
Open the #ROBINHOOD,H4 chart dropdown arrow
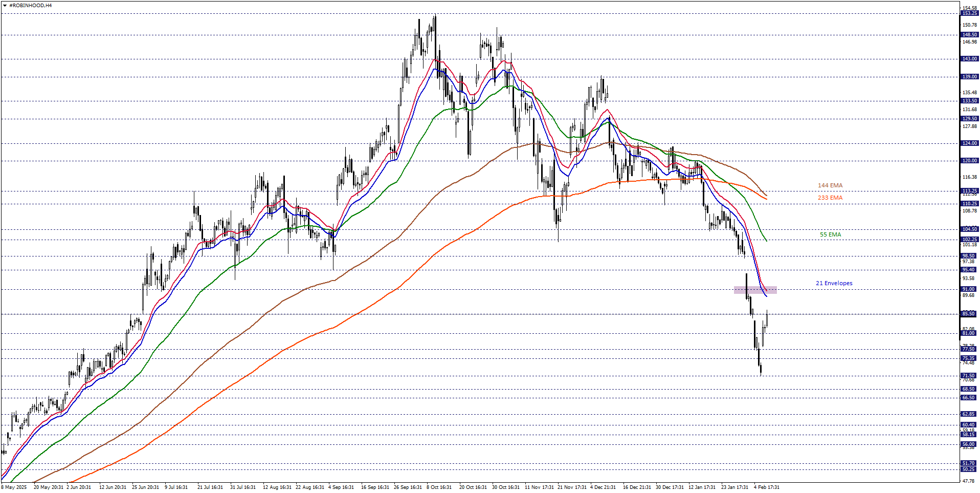pyautogui.click(x=5, y=6)
